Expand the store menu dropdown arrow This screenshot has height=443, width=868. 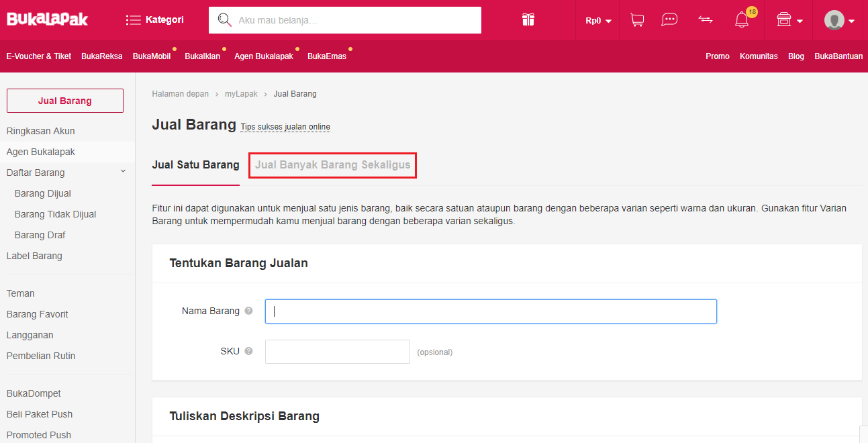(x=800, y=21)
